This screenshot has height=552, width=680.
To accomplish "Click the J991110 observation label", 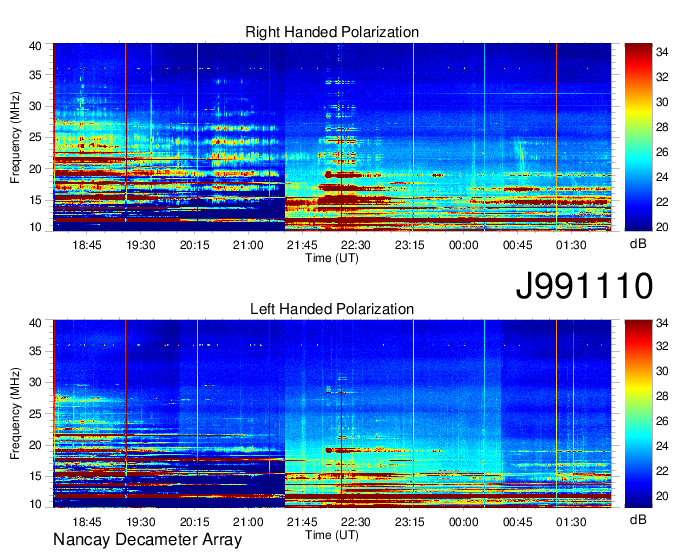I will [584, 285].
